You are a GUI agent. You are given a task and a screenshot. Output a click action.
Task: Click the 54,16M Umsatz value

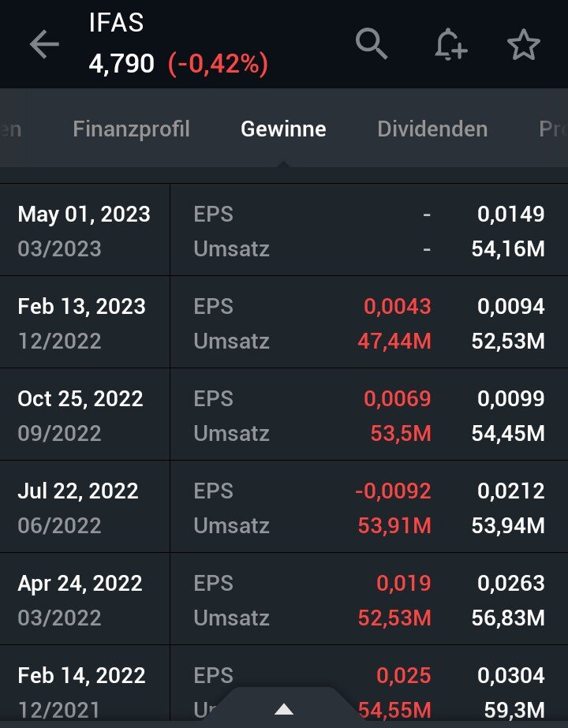click(508, 249)
